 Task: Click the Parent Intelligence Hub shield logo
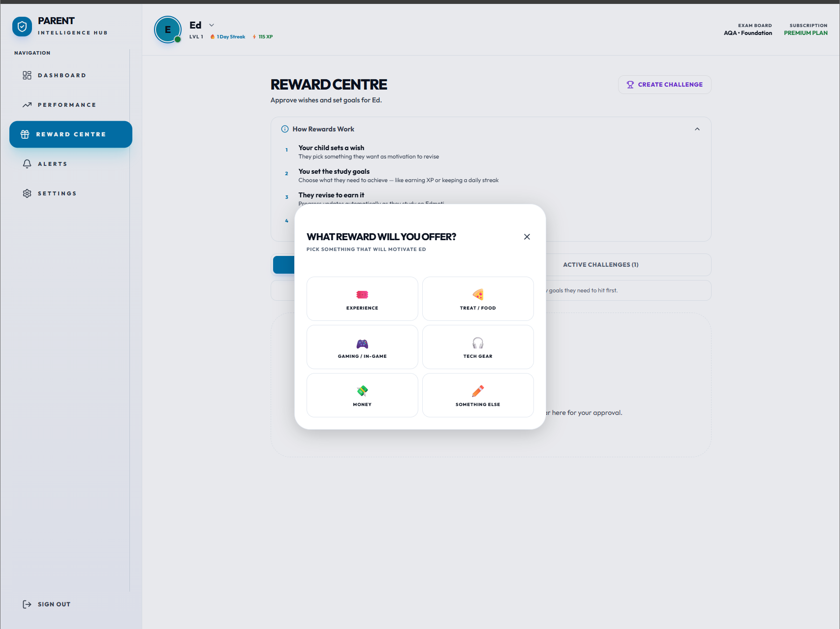coord(22,27)
